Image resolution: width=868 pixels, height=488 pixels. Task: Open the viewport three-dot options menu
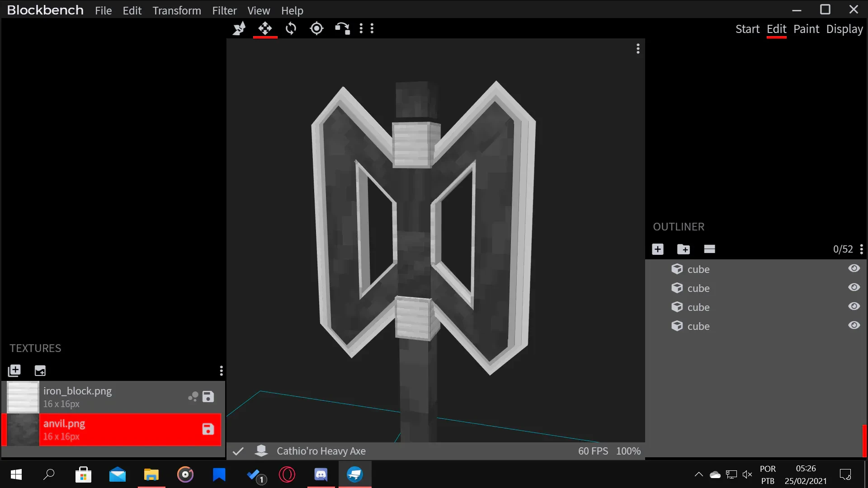pos(638,48)
